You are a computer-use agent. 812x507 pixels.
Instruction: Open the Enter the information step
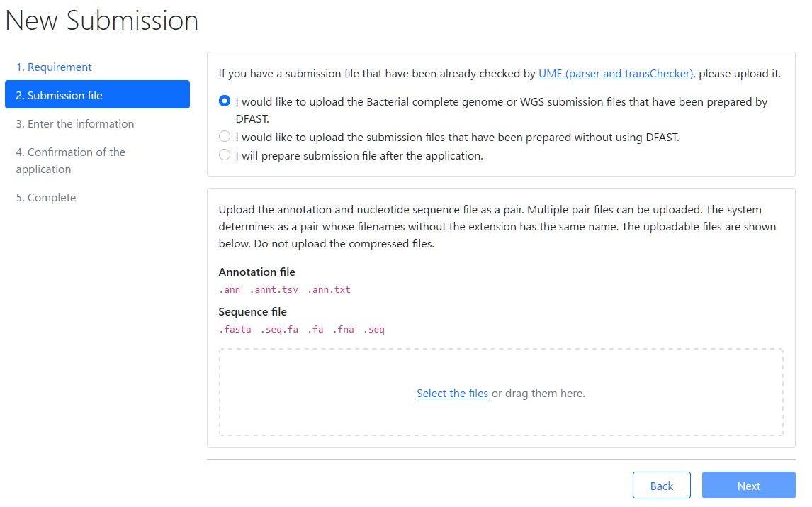75,123
